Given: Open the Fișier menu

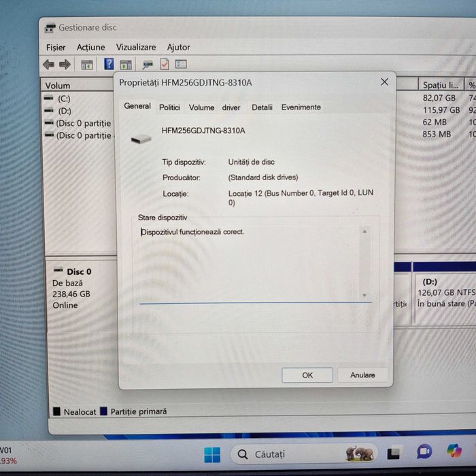Looking at the screenshot, I should tap(56, 48).
